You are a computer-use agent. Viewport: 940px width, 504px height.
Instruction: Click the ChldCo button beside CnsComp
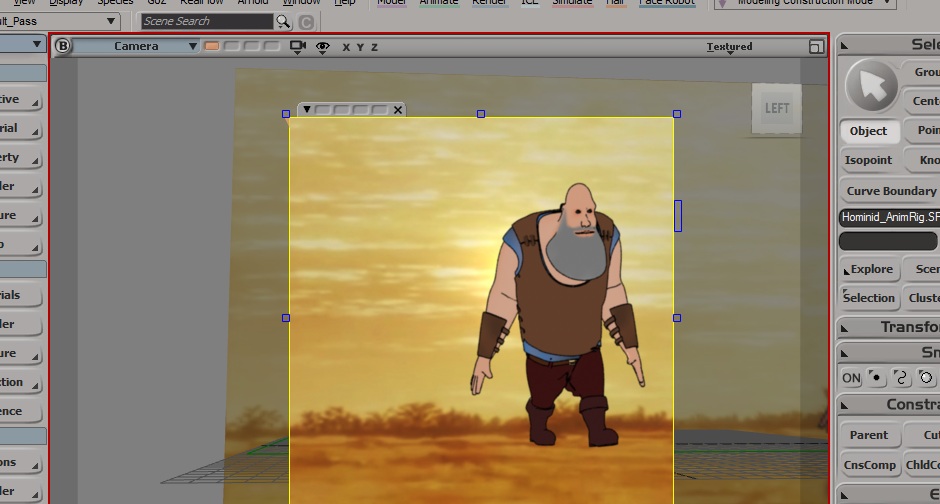point(923,465)
